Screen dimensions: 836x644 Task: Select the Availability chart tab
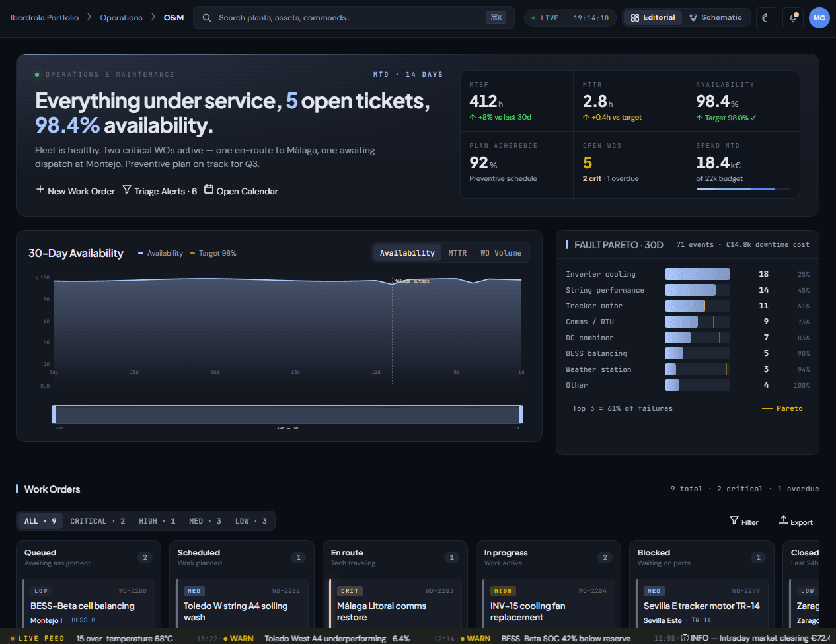407,253
